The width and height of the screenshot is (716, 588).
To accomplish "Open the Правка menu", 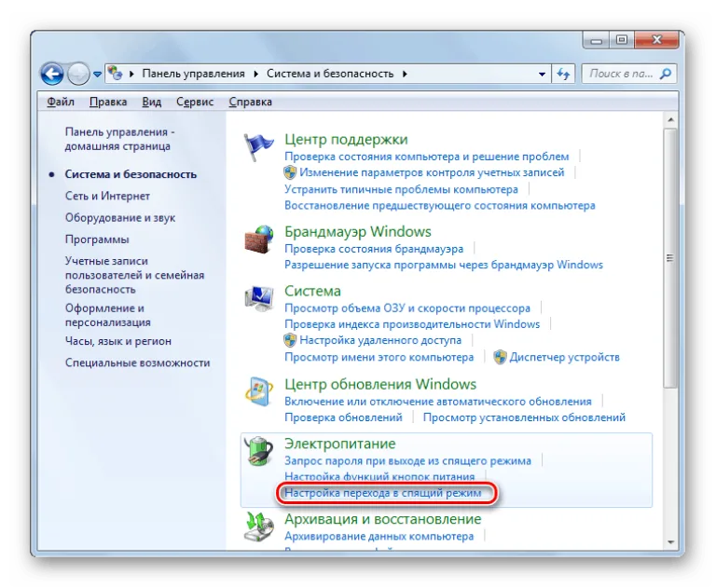I will [108, 102].
